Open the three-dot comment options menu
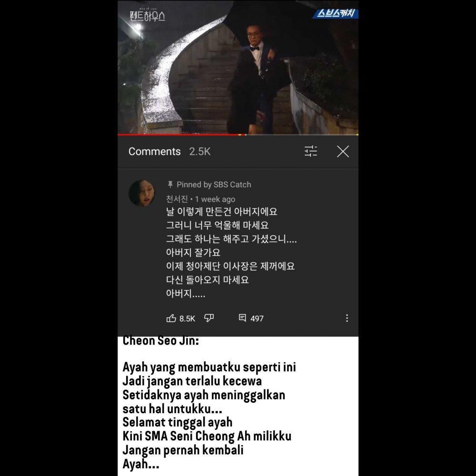Viewport: 476px width, 476px height. pos(347,318)
